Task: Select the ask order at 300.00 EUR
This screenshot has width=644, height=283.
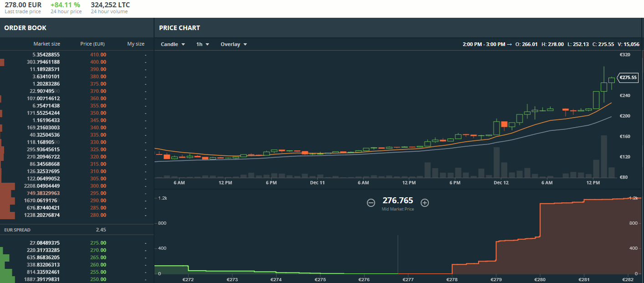Action: point(98,186)
